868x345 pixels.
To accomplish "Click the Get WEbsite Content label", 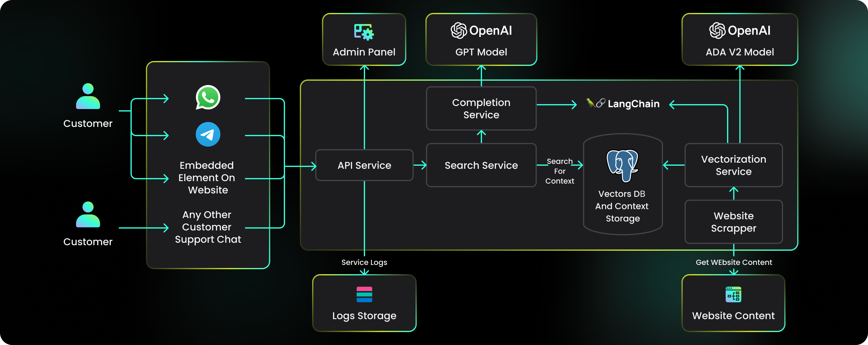I will (x=733, y=262).
